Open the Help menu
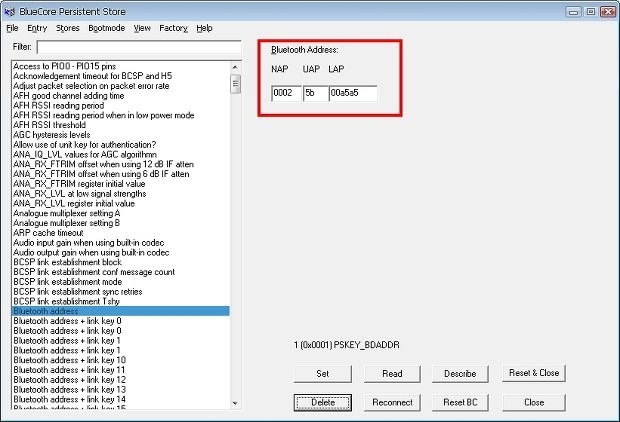The height and width of the screenshot is (422, 620). coord(204,28)
